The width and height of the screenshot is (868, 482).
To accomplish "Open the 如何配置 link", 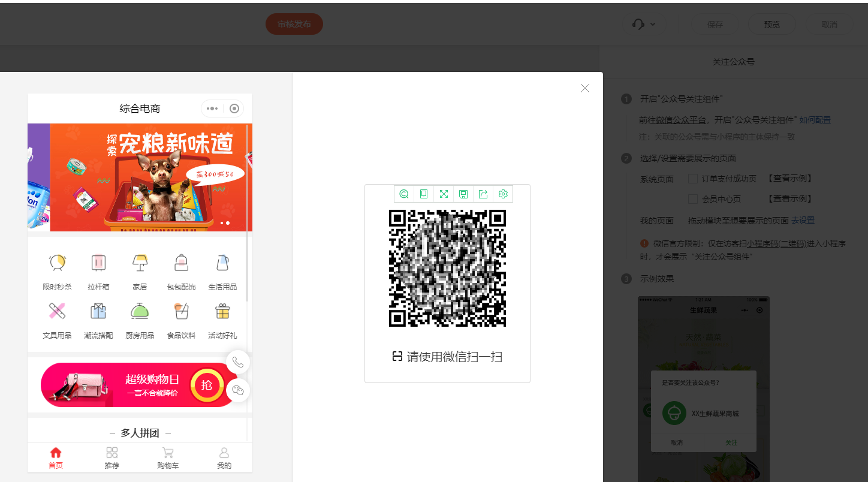I will pos(815,120).
